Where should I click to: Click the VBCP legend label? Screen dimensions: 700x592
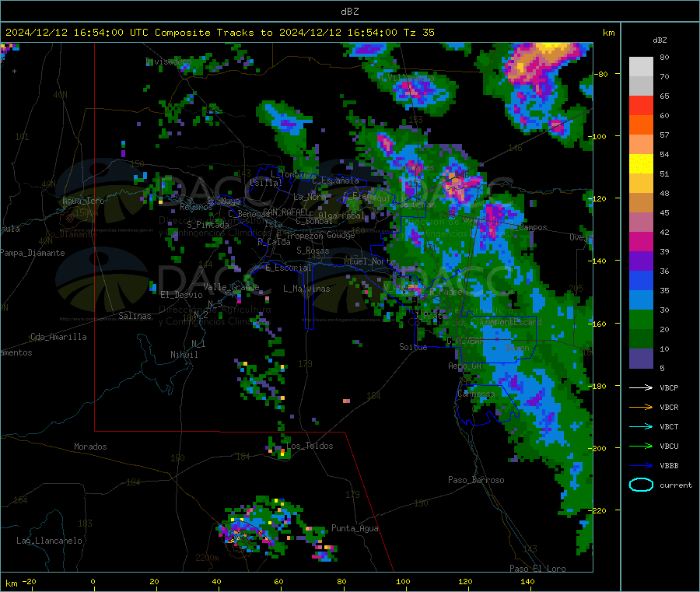click(x=669, y=387)
